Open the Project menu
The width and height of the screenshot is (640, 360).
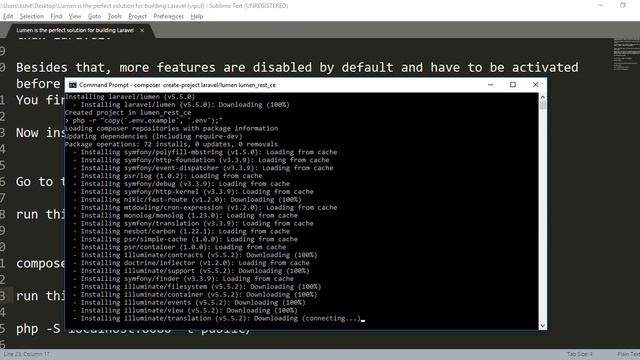pyautogui.click(x=138, y=16)
